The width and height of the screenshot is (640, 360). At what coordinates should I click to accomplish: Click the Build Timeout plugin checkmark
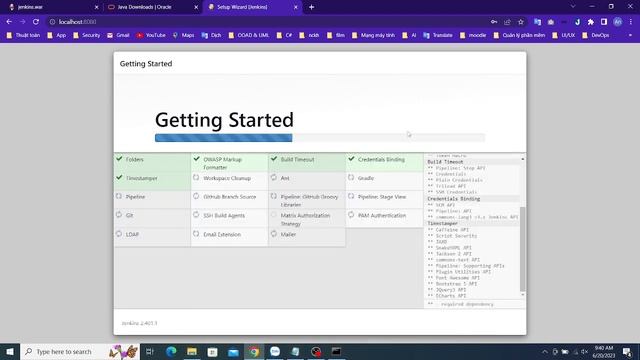[274, 159]
